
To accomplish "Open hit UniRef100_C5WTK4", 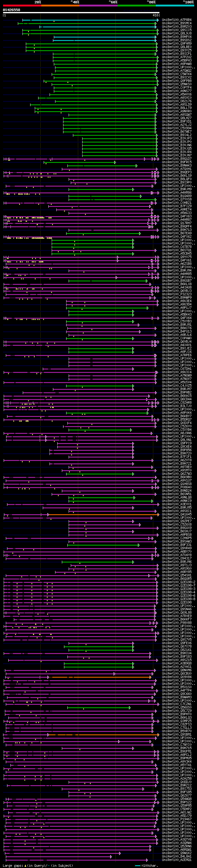I will tap(177, 74).
